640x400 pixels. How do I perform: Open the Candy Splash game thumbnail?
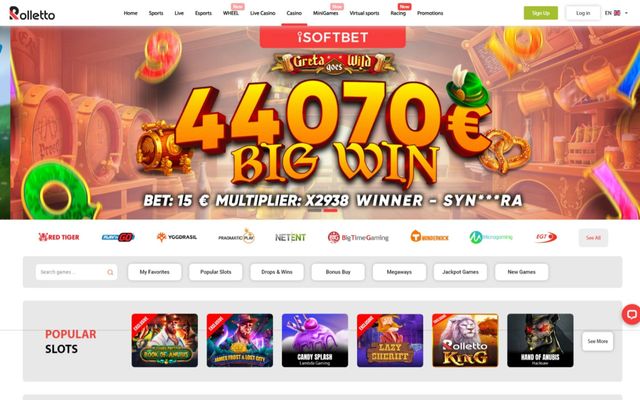[315, 340]
